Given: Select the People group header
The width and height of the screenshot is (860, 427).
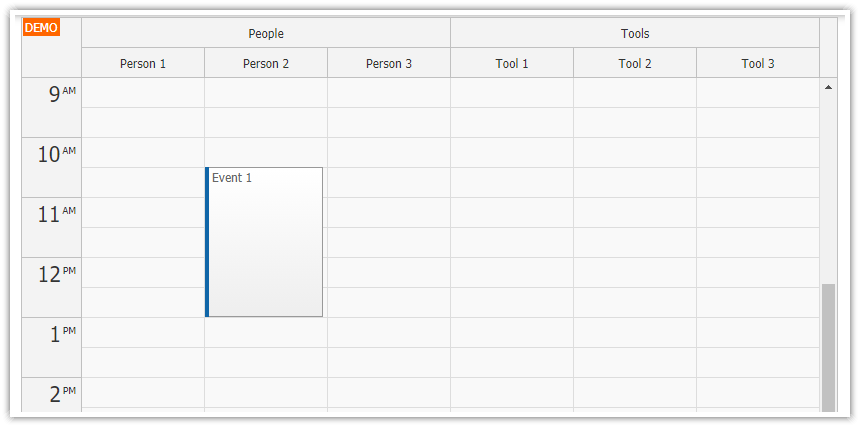Looking at the screenshot, I should tap(266, 33).
